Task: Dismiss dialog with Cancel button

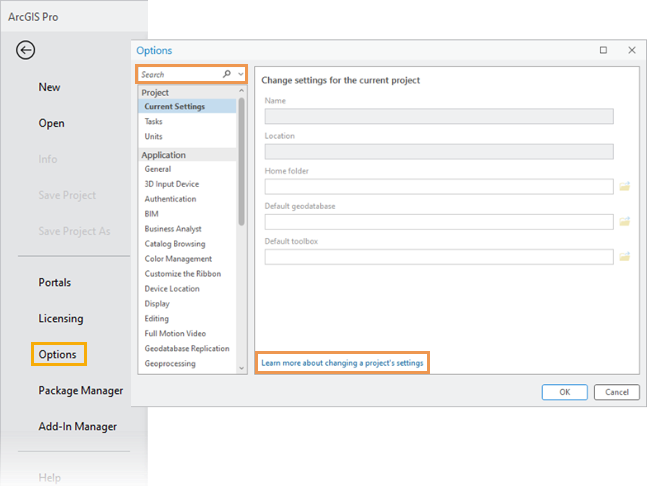Action: (617, 392)
